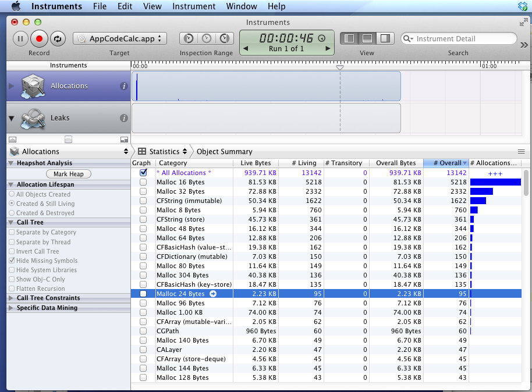Open the File menu
The height and width of the screenshot is (392, 532).
100,6
